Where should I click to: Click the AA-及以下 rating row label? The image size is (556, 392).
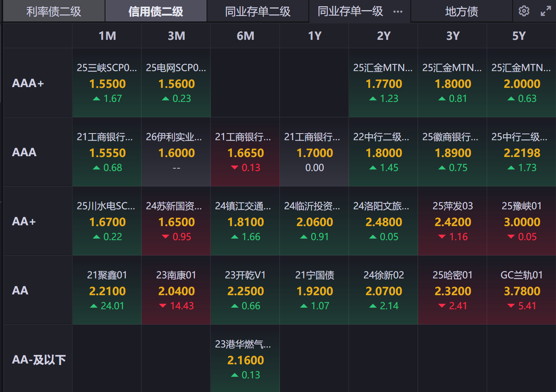pyautogui.click(x=39, y=360)
